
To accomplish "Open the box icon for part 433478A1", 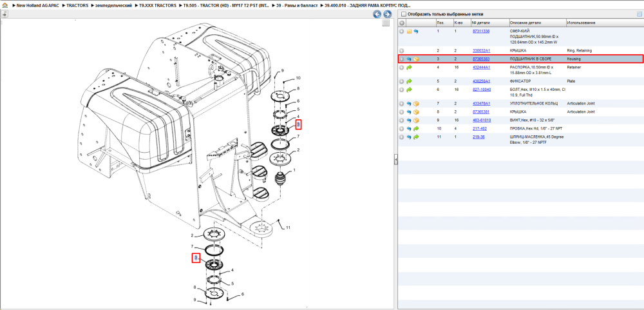I will (416, 104).
